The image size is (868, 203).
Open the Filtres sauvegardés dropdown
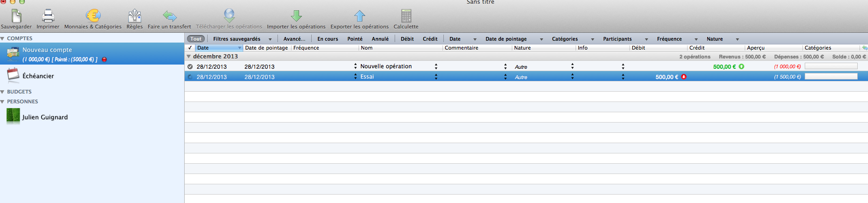[242, 39]
